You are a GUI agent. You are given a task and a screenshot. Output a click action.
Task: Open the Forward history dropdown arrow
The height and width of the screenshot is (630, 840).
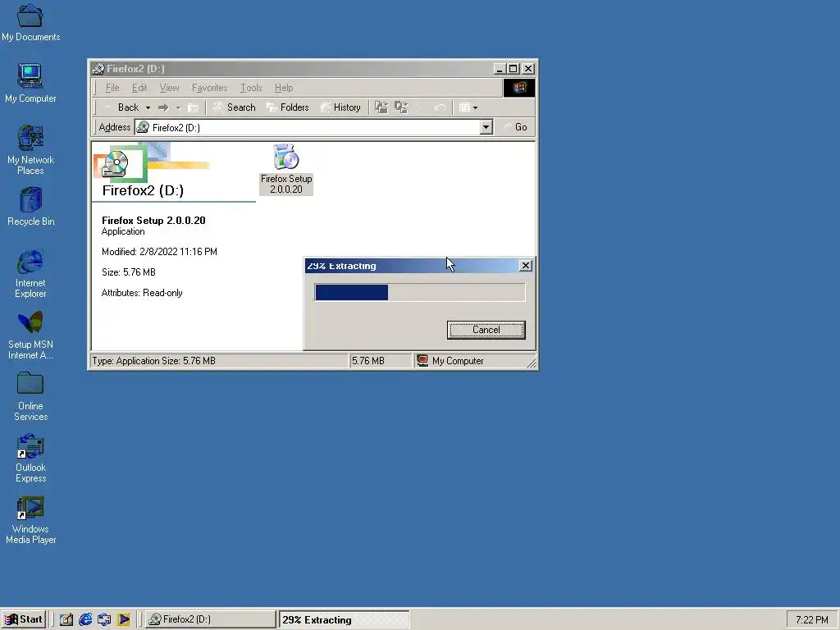coord(178,107)
